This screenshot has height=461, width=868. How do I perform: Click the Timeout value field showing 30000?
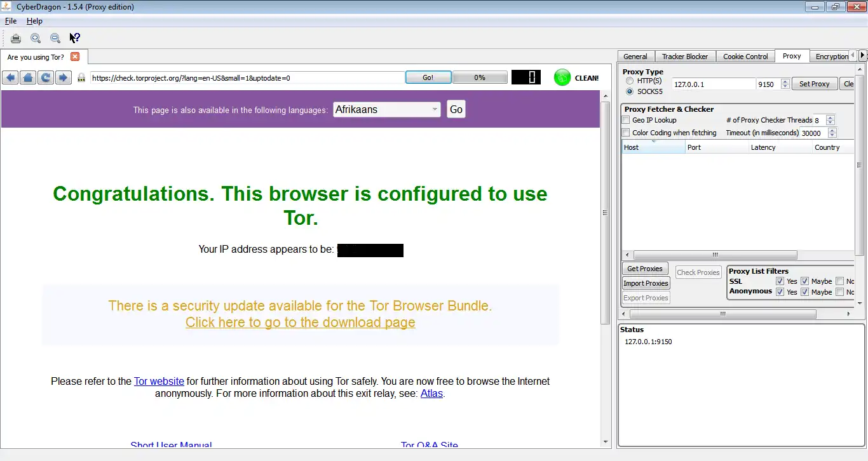coord(814,133)
